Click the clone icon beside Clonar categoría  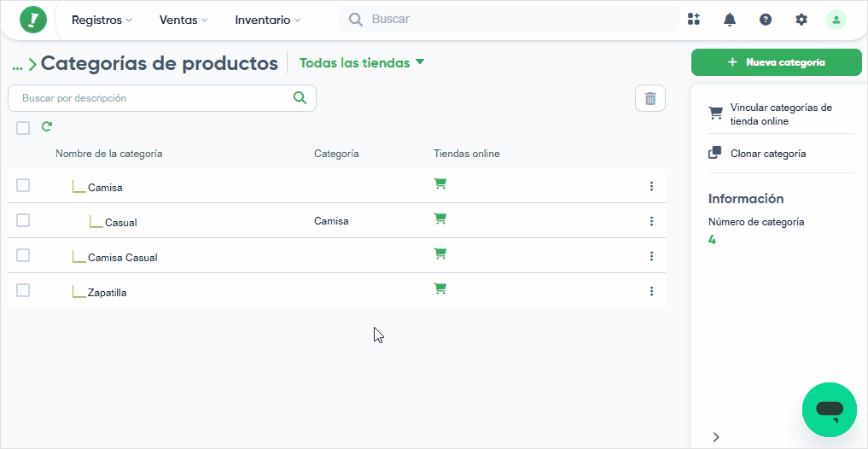(714, 153)
